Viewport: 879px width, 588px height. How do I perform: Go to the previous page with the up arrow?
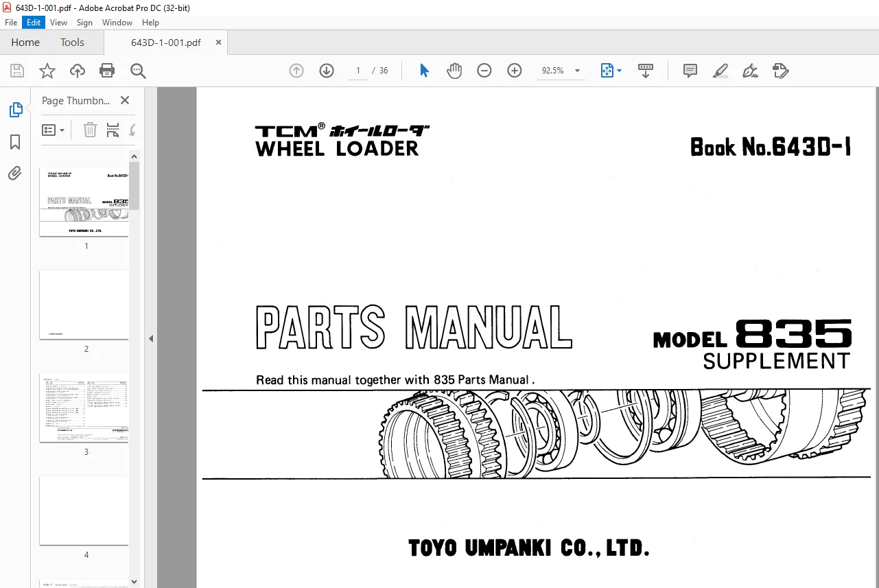(296, 71)
